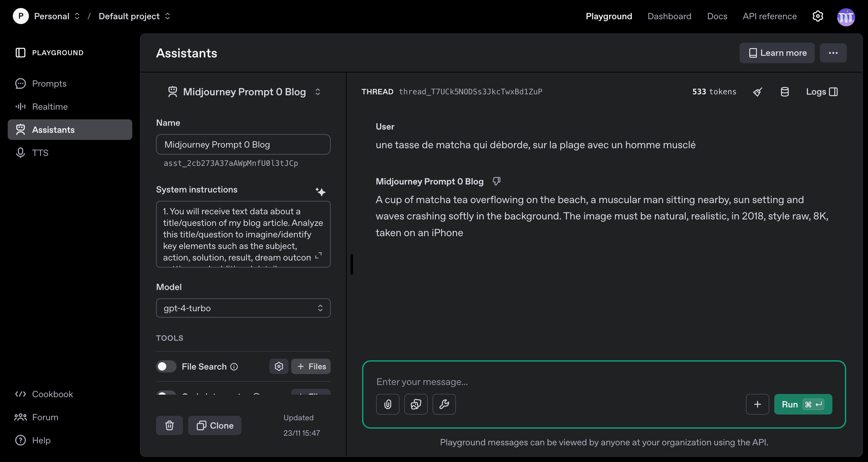The height and width of the screenshot is (462, 868).
Task: Copy the assistant ID asst_2cb273A37aAWpMnfU0l3tJCp
Action: click(x=231, y=163)
